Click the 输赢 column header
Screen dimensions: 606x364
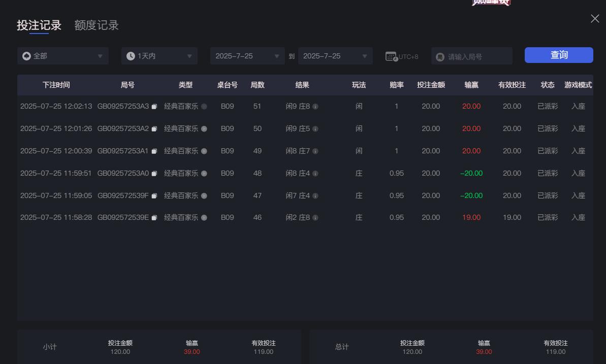pos(471,85)
